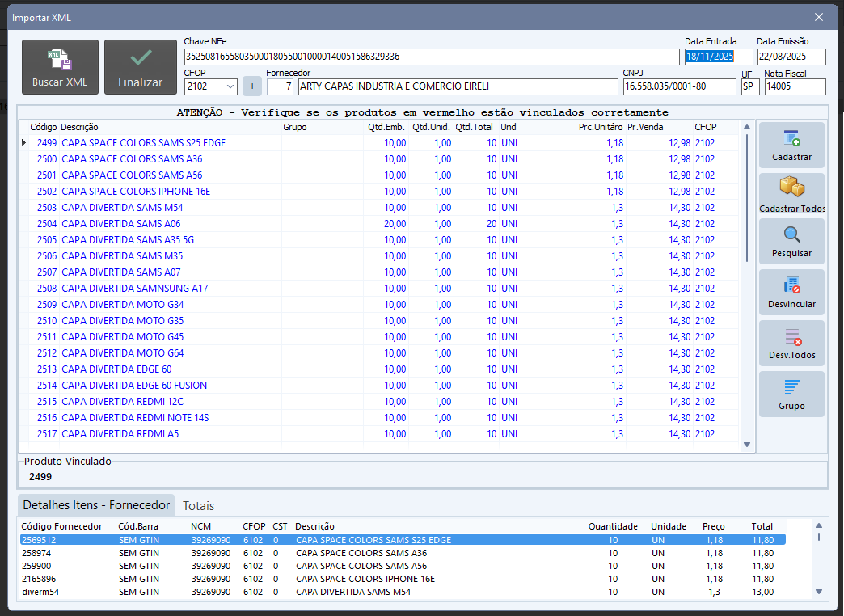The image size is (844, 616).
Task: Open Pesquisar magnifier search
Action: point(791,242)
